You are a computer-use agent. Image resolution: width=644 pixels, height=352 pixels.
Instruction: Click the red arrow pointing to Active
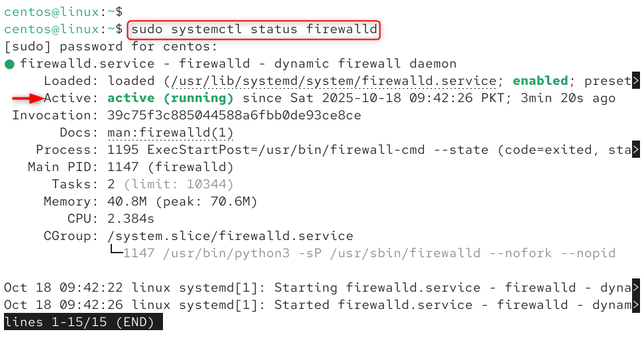coord(26,98)
